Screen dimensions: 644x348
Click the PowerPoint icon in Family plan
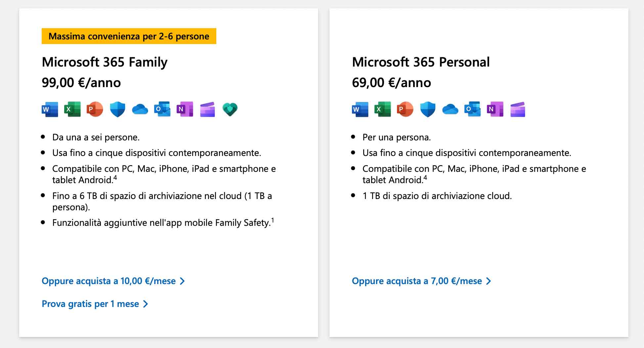[95, 109]
